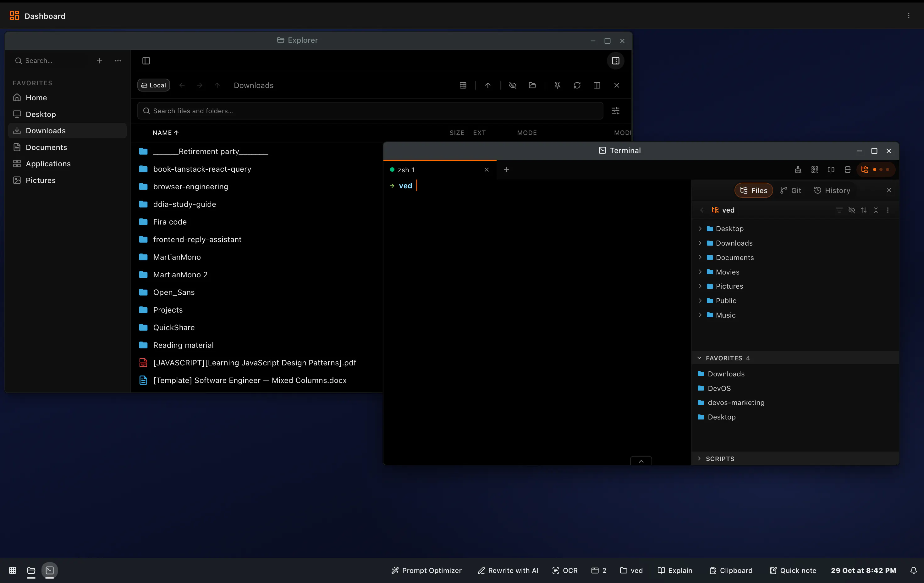Close the zsh 1 tab

pos(487,169)
